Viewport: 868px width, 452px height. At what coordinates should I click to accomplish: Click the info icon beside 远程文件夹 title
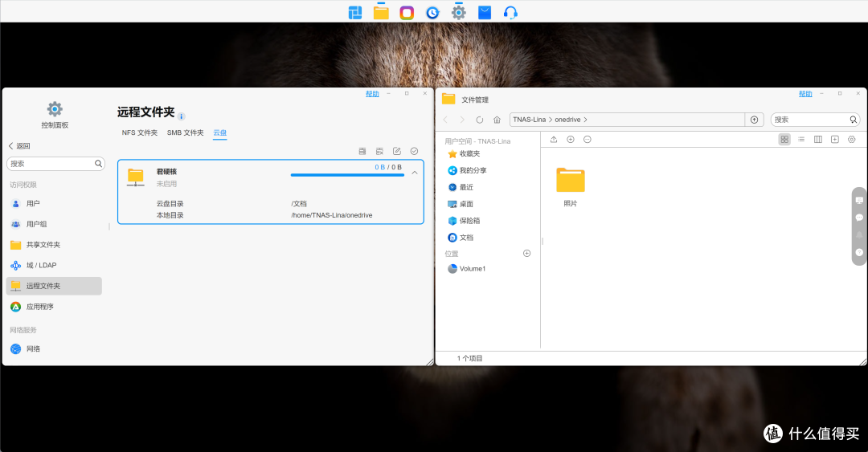181,116
